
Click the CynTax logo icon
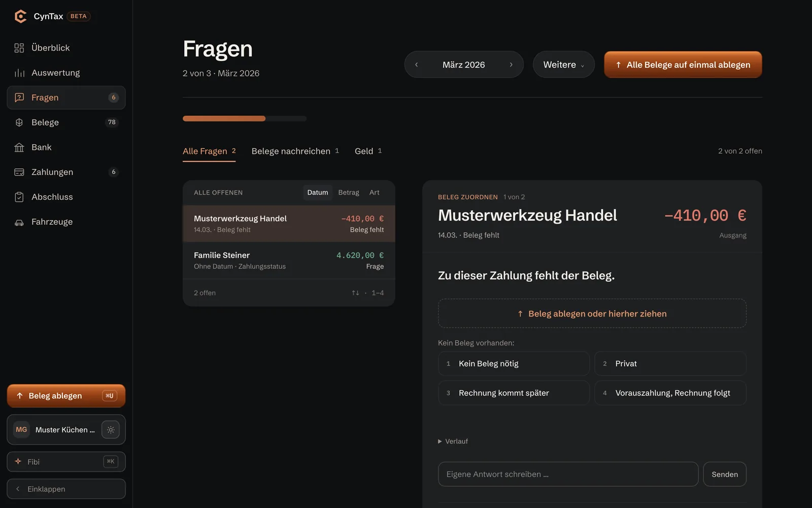point(20,16)
